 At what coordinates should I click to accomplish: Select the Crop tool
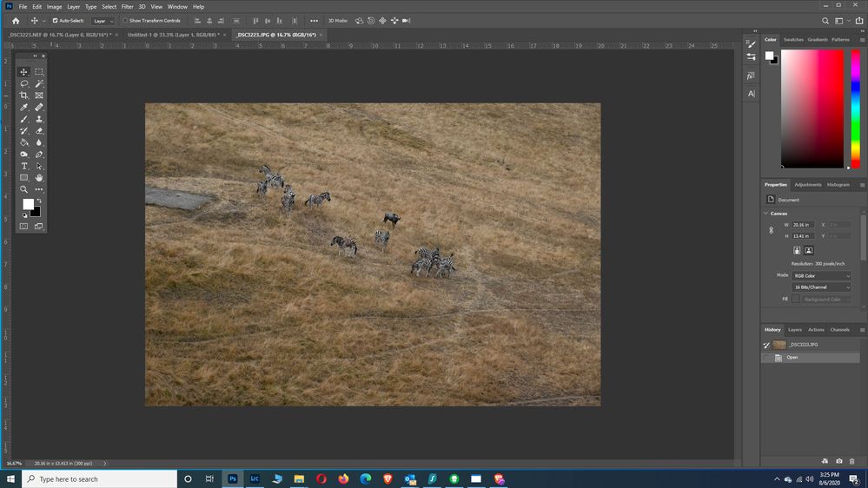[24, 96]
